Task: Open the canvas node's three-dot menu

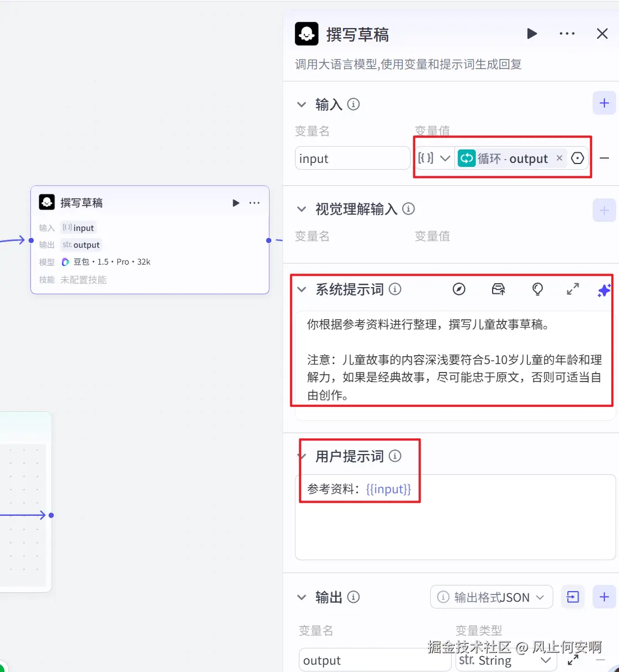Action: [x=254, y=203]
